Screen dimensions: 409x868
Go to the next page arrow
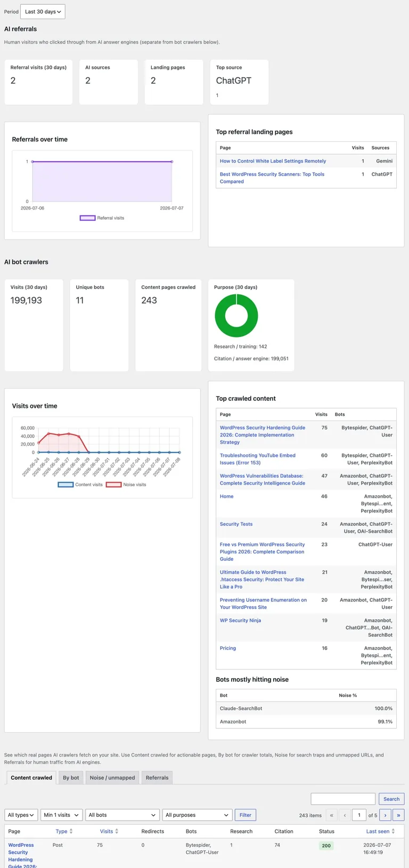385,815
